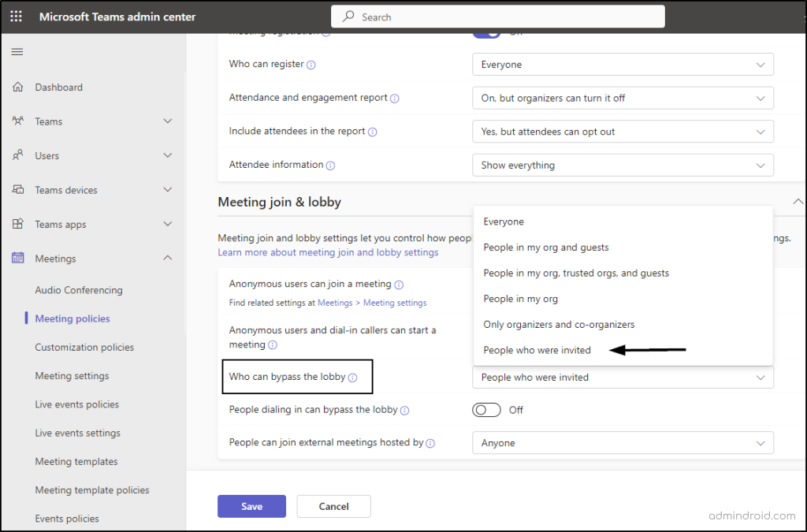The image size is (807, 532).
Task: Open Live events policies in sidebar
Action: (x=76, y=404)
